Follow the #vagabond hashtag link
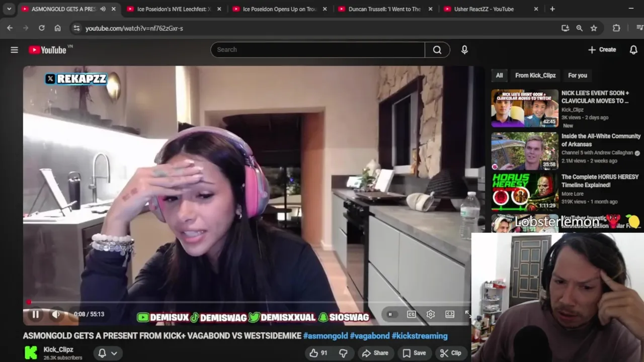This screenshot has width=644, height=362. [370, 336]
